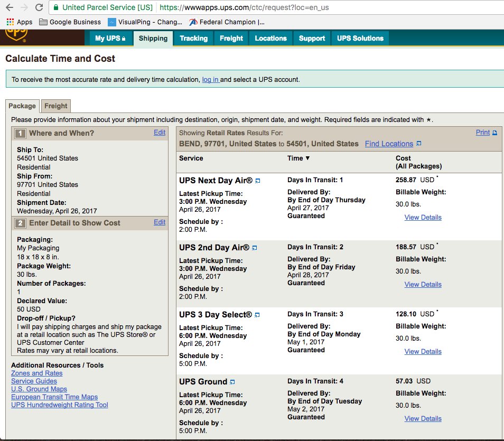Open UPS Ground info icon

[232, 382]
